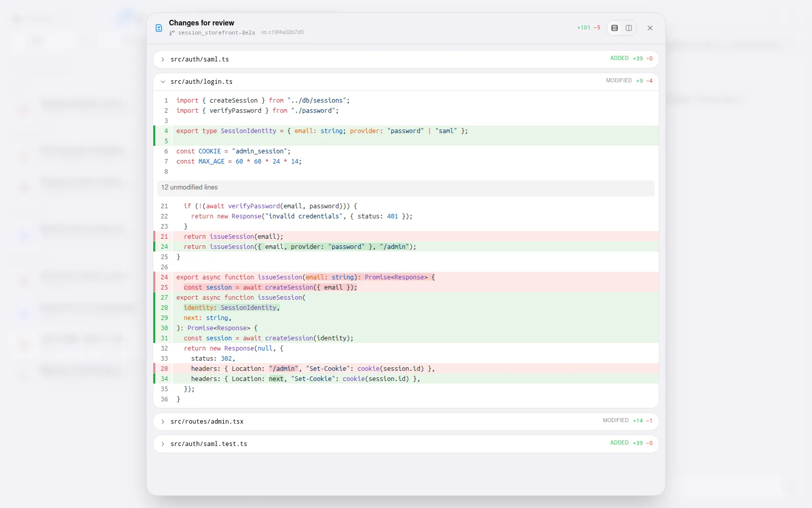Click added line 29 next: string
This screenshot has width=812, height=508.
[x=406, y=318]
